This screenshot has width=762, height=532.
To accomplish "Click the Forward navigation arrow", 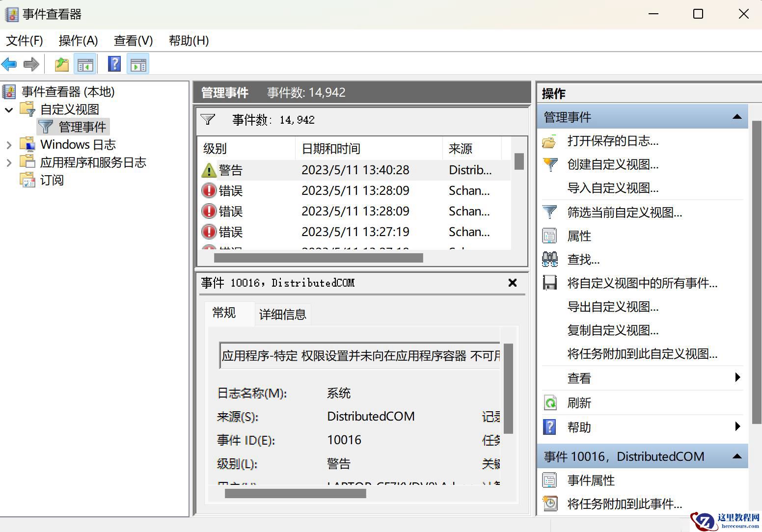I will [31, 64].
